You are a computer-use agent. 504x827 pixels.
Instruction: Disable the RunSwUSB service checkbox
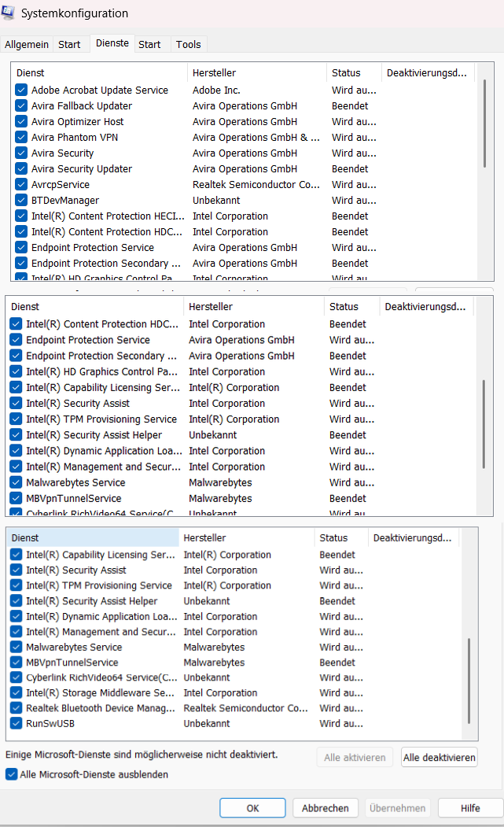(17, 724)
